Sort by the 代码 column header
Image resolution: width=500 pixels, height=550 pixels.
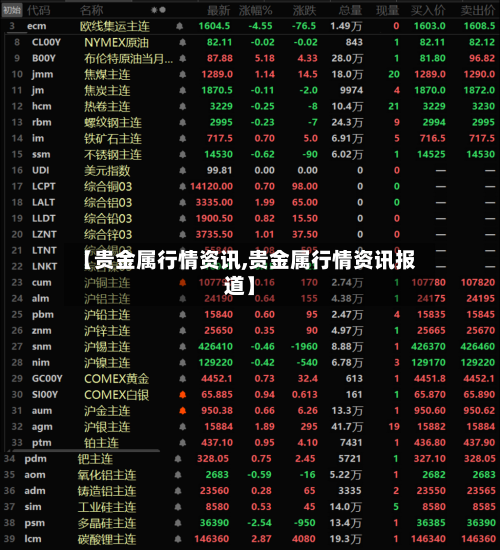click(39, 11)
